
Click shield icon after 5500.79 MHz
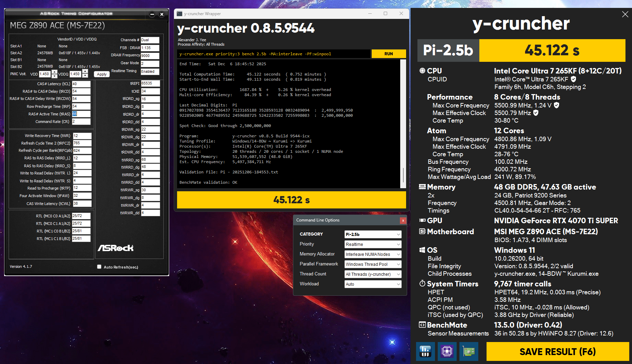click(536, 113)
